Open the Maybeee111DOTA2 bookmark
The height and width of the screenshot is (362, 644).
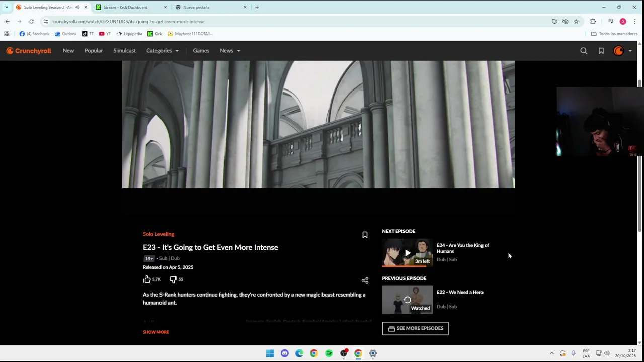pyautogui.click(x=190, y=34)
